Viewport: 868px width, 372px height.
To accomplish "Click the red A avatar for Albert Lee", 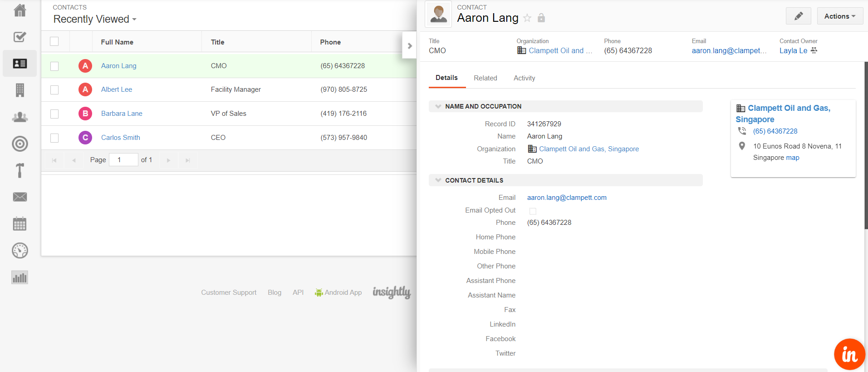I will click(x=85, y=89).
